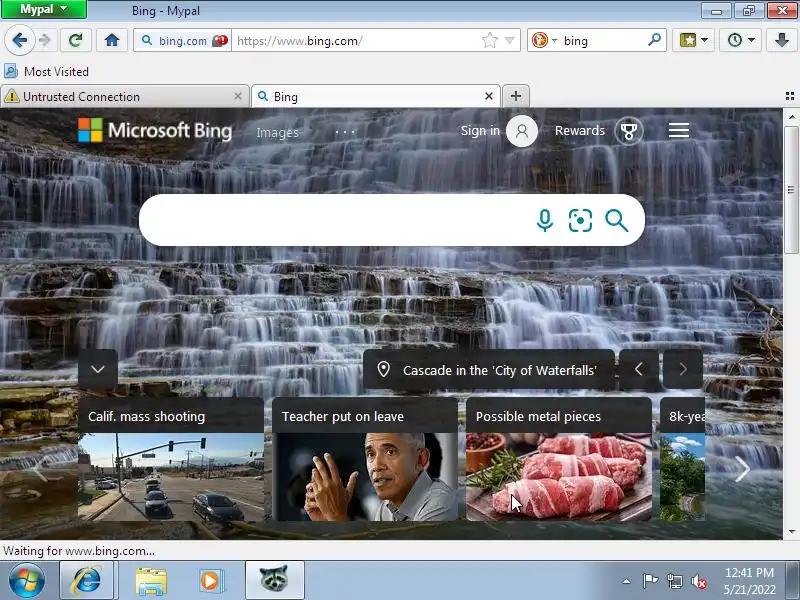Click the Action Center flag icon

point(650,581)
